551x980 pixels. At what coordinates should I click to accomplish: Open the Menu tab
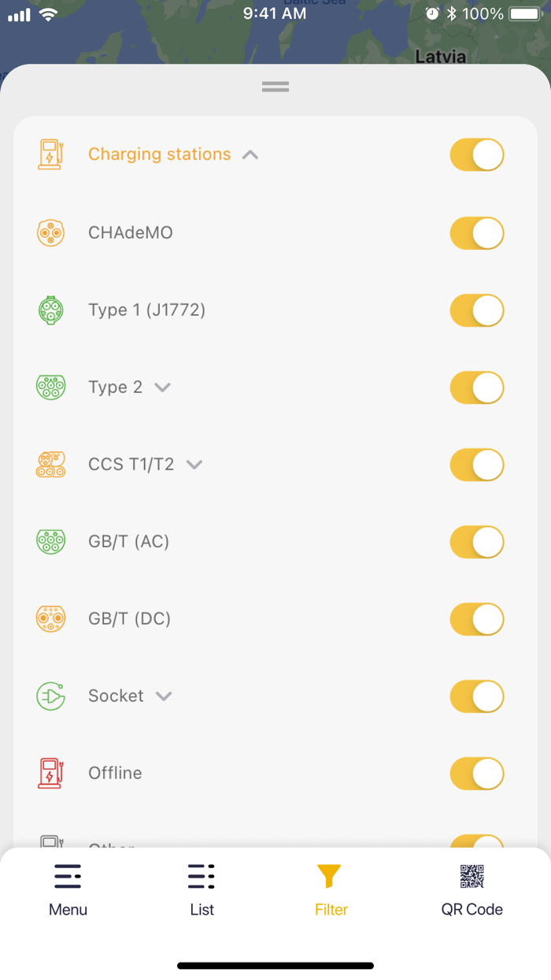(68, 888)
